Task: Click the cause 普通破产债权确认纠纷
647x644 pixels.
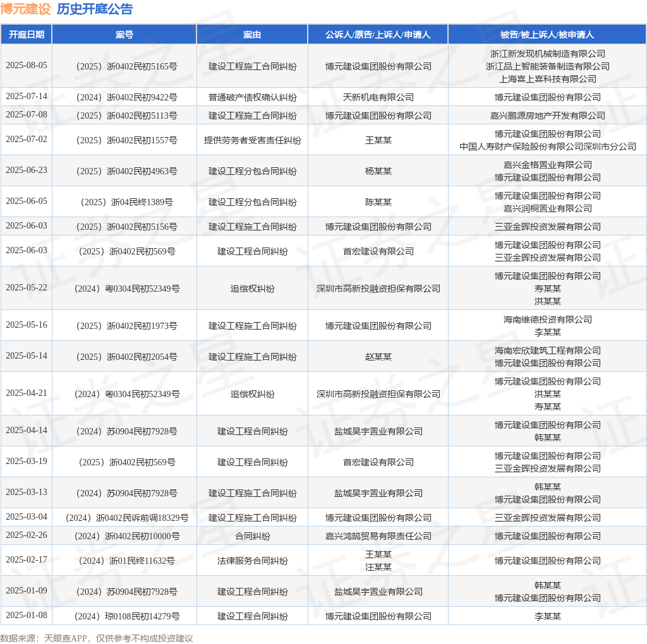Action: [252, 97]
